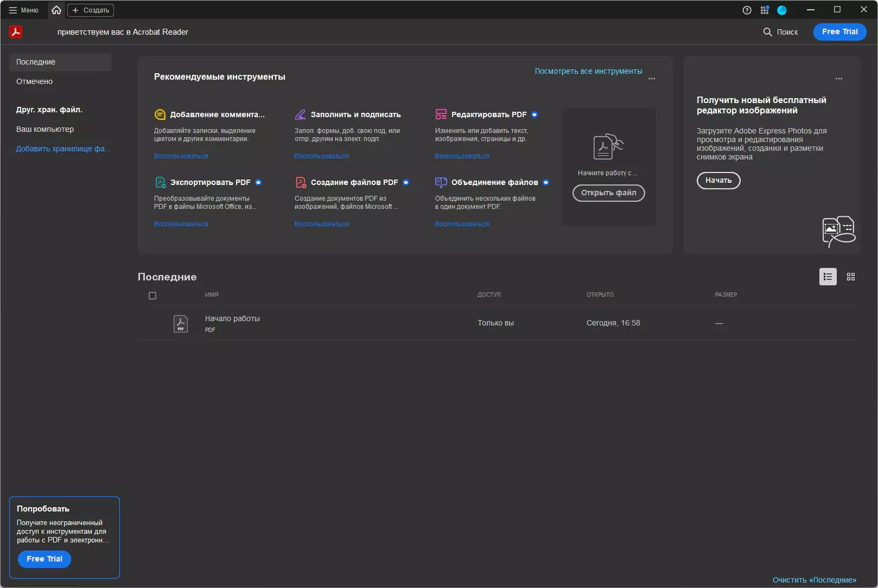Click Воспользоваться under Добавление комментариев

pos(181,156)
